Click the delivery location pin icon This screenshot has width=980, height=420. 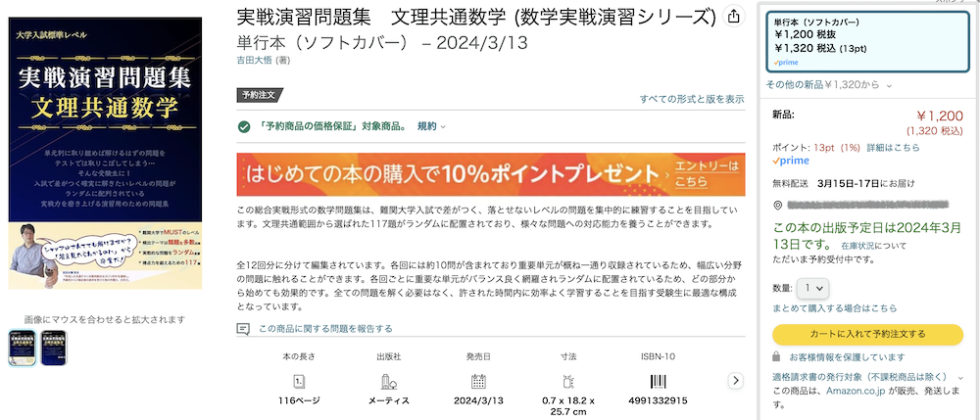(x=778, y=206)
